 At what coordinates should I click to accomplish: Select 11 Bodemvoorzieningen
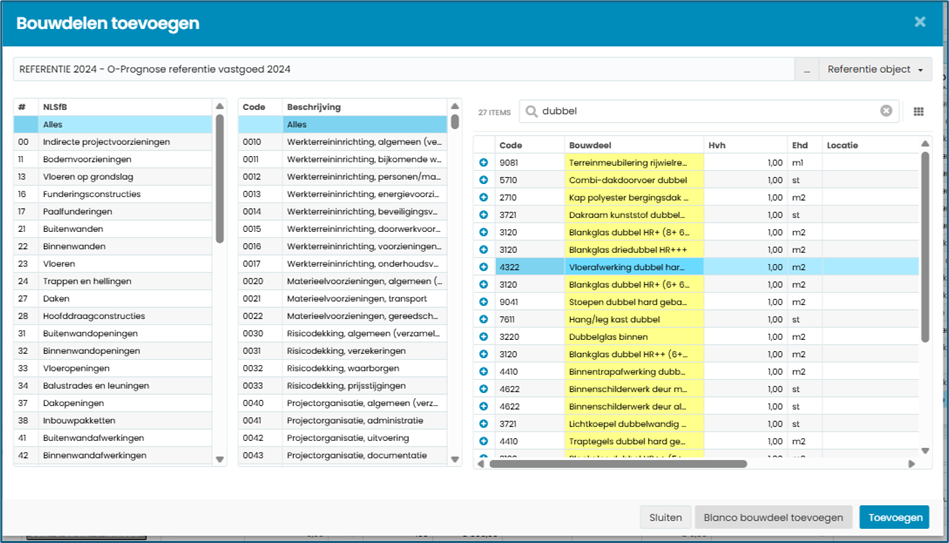(113, 159)
